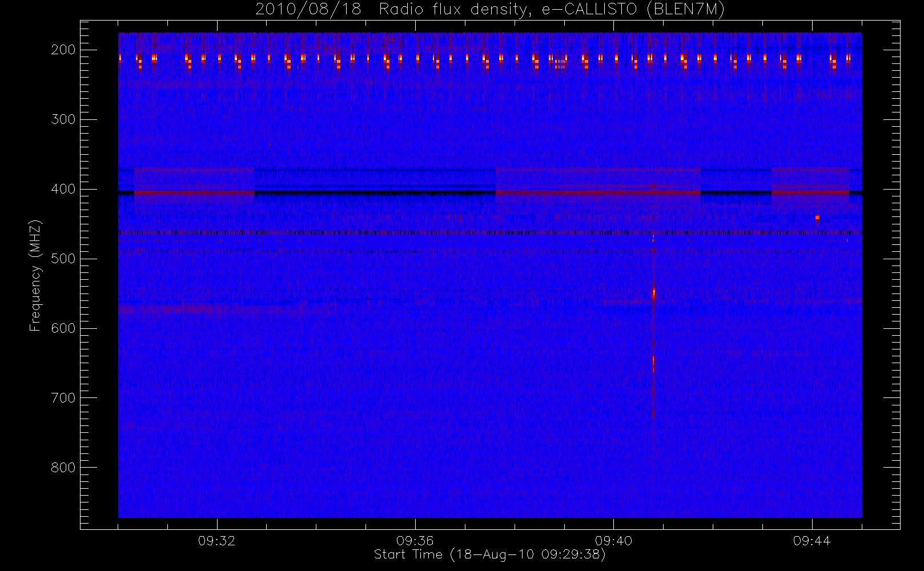The image size is (924, 571).
Task: Select the 'Frequency (MHz)' y-axis label
Action: tap(36, 275)
